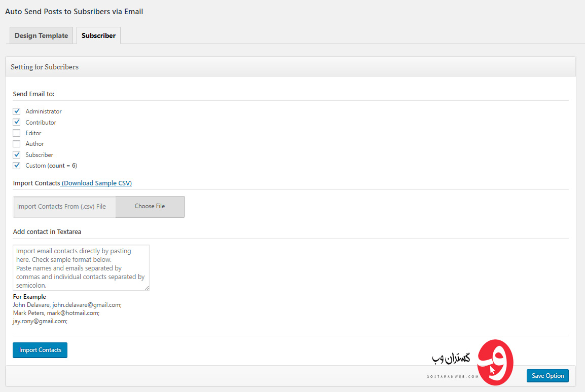The image size is (585, 392).
Task: Click the blue Import Contacts button
Action: click(x=40, y=350)
